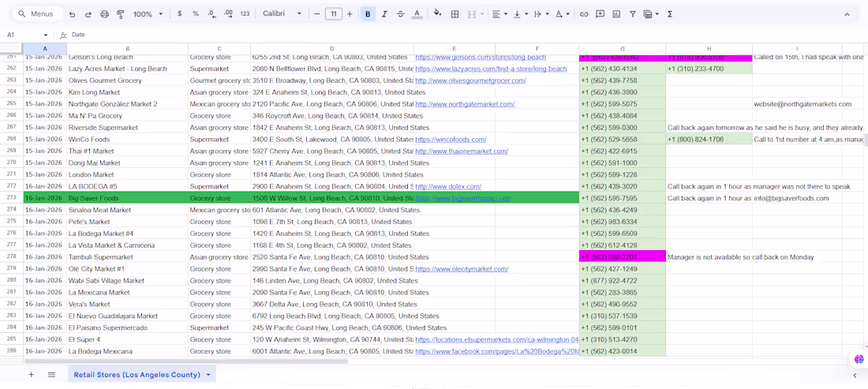Viewport: 868px width, 389px height.
Task: Open the Fill color paint bucket
Action: pyautogui.click(x=437, y=14)
